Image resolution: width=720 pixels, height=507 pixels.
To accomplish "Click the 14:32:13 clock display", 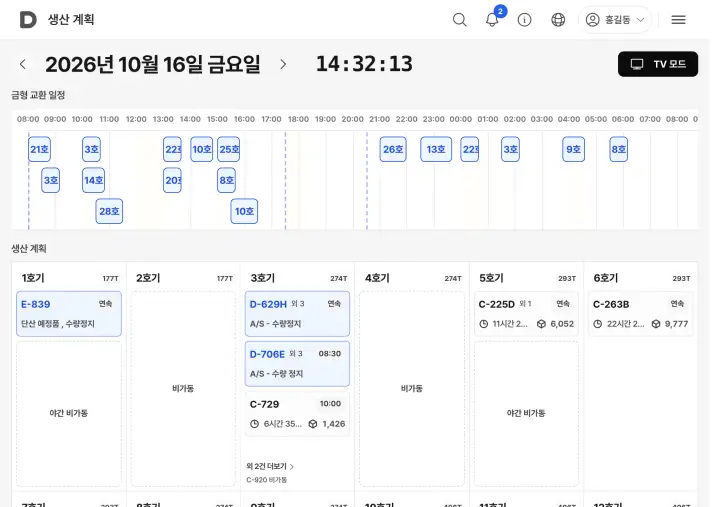I will [x=364, y=64].
